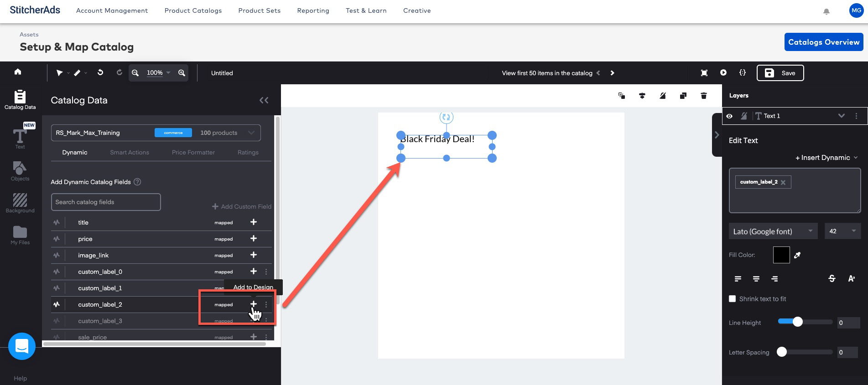The image size is (868, 385).
Task: Open the Reporting menu
Action: tap(313, 10)
